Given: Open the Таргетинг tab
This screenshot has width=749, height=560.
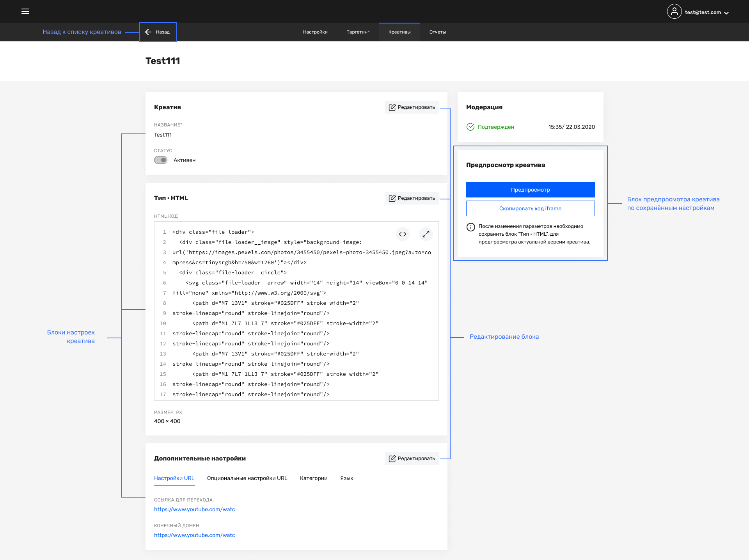Looking at the screenshot, I should coord(358,32).
